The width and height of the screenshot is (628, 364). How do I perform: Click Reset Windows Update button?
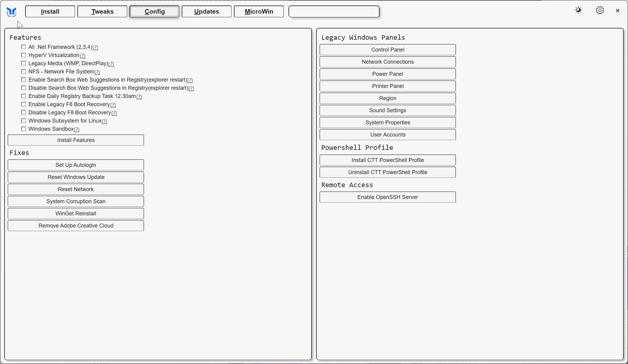[76, 177]
